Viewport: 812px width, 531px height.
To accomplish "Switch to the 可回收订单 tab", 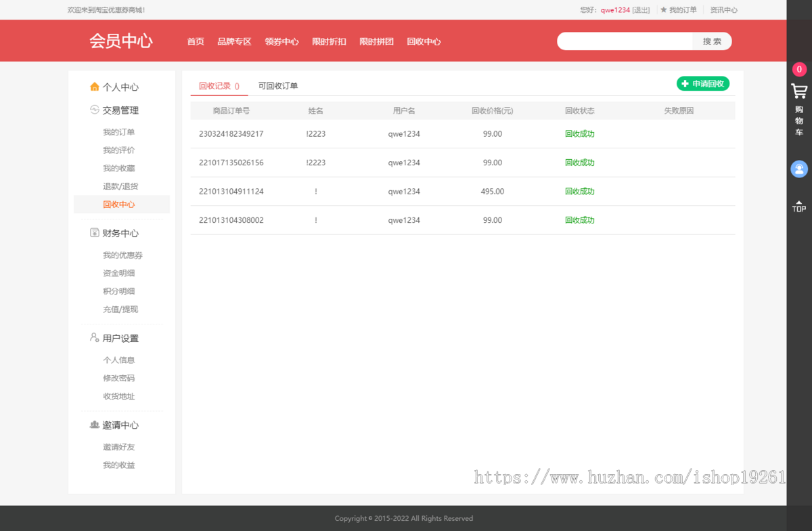I will (x=278, y=86).
